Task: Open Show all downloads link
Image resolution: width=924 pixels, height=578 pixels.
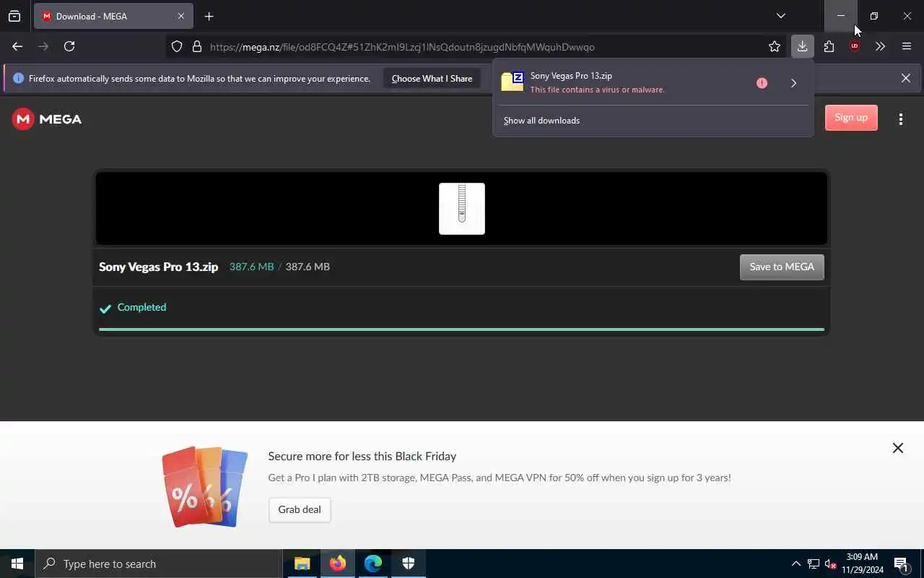Action: pyautogui.click(x=541, y=121)
